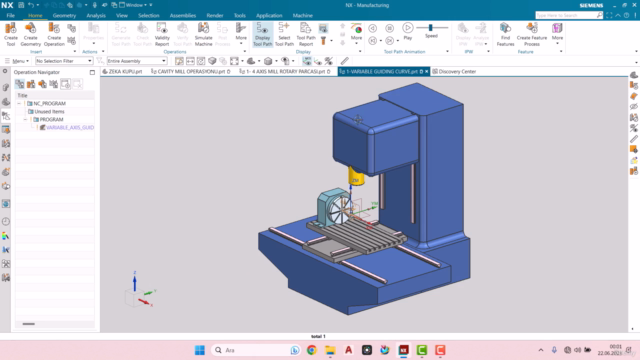640x360 pixels.
Task: Maximize the Operation Navigator panel
Action: pyautogui.click(x=92, y=72)
